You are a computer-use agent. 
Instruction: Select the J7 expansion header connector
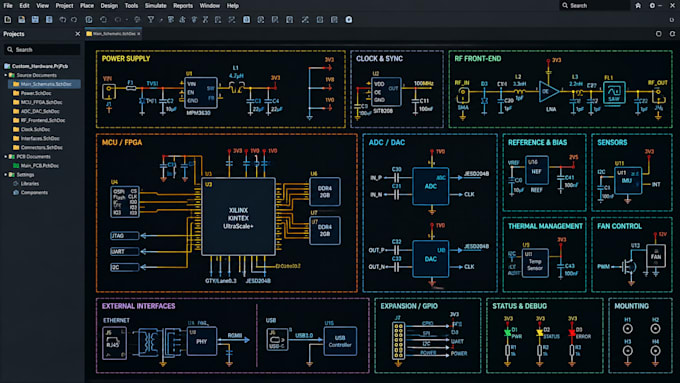click(x=398, y=340)
